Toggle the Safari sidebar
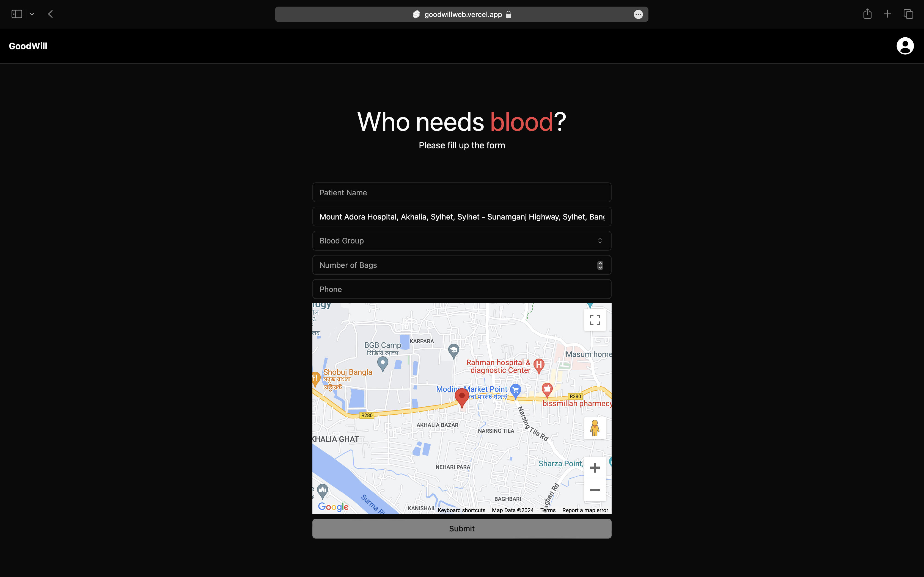Viewport: 924px width, 577px height. click(x=17, y=14)
